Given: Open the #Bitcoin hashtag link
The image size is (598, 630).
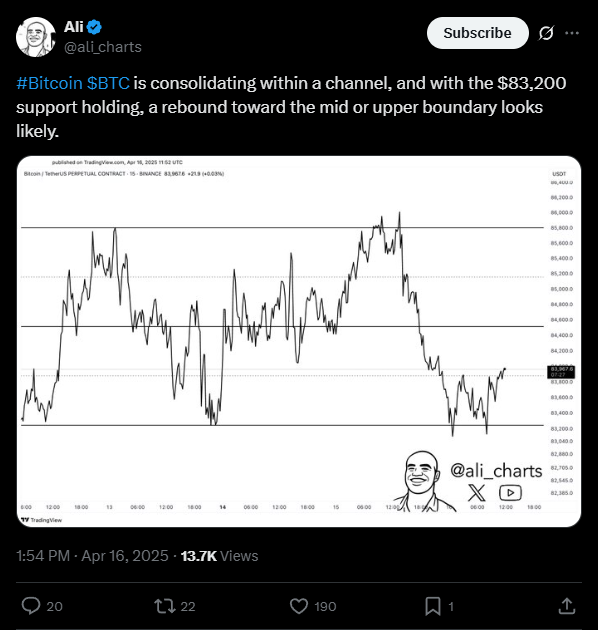Looking at the screenshot, I should [49, 83].
